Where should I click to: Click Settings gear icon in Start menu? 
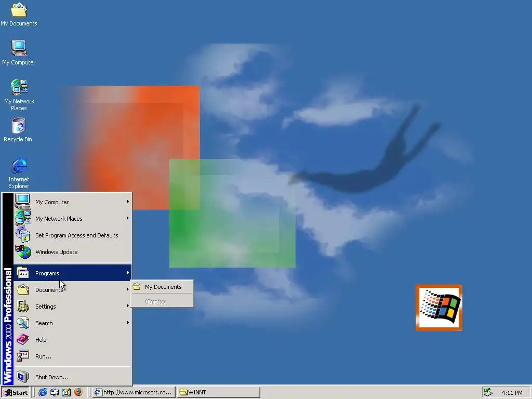pos(23,306)
